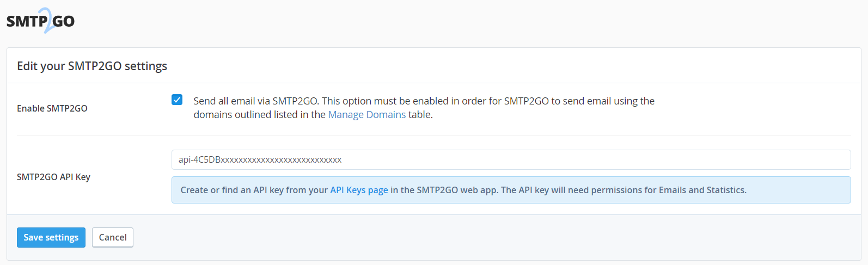The width and height of the screenshot is (868, 265).
Task: Click the 'Edit your SMTP2GO settings' heading
Action: 92,66
